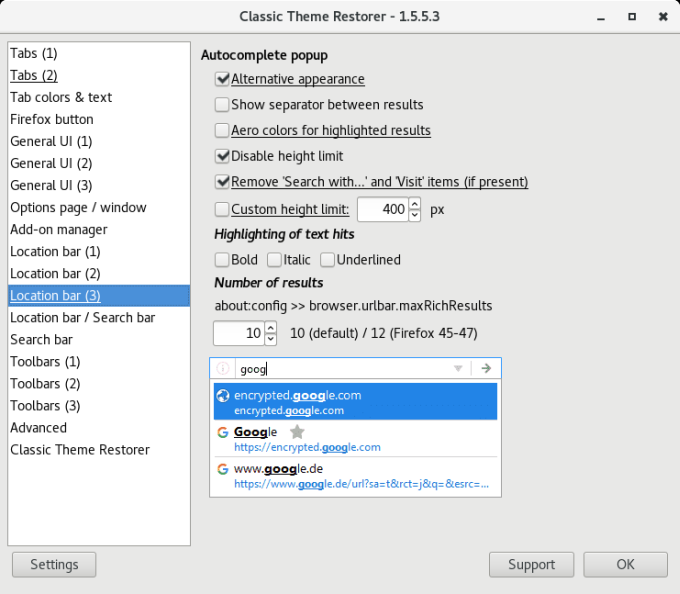
Task: Check the Bold highlighting option
Action: pyautogui.click(x=222, y=260)
